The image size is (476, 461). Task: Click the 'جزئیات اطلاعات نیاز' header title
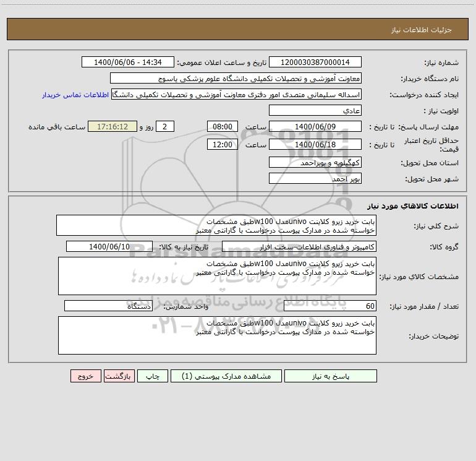(x=421, y=30)
